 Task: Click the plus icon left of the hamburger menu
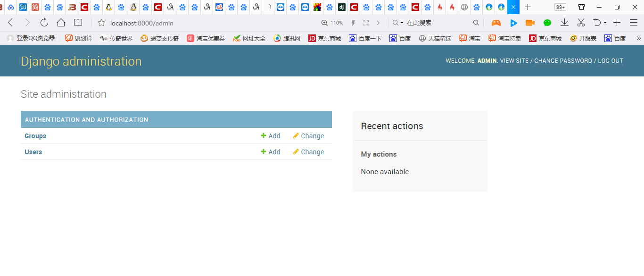click(x=617, y=23)
